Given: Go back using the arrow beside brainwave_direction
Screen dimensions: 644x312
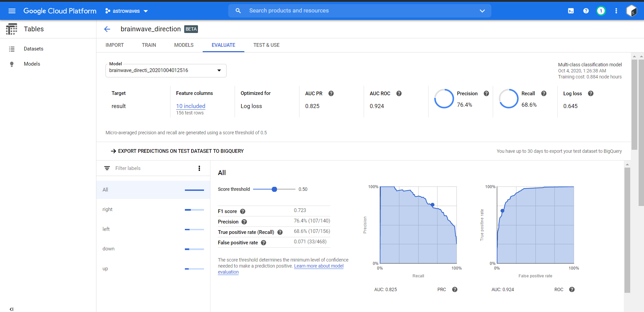Looking at the screenshot, I should click(107, 29).
